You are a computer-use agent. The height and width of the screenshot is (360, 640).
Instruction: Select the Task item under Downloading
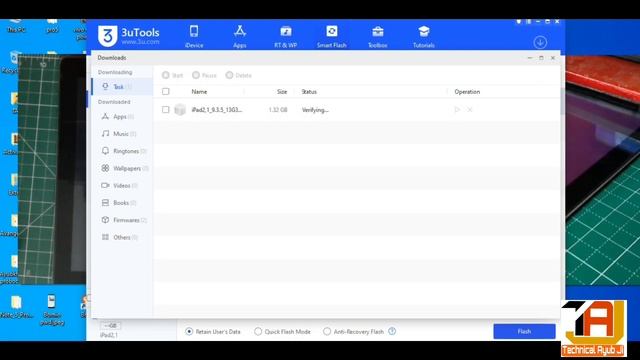coord(122,87)
